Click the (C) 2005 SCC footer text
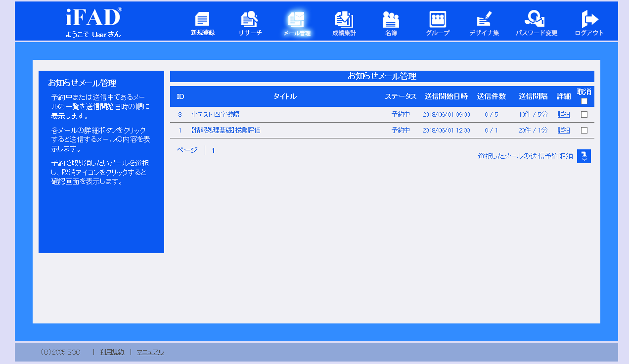Screen dimensions: 629x364 coord(60,352)
